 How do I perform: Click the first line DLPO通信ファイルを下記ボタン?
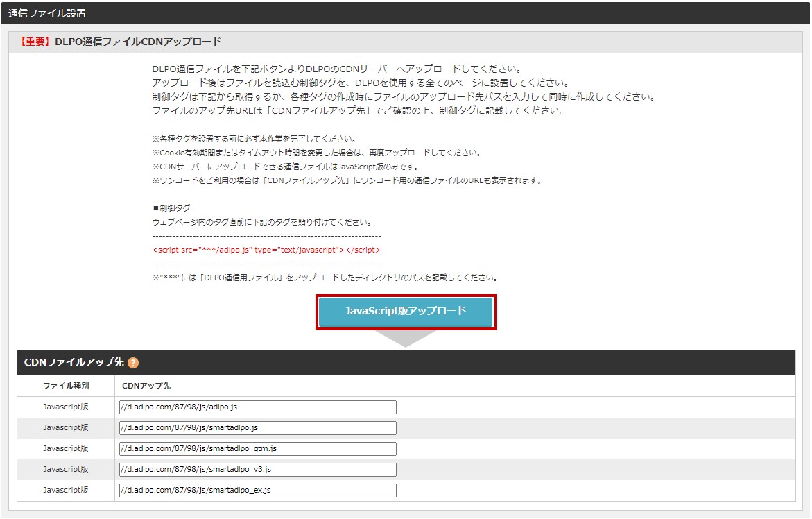pos(337,69)
